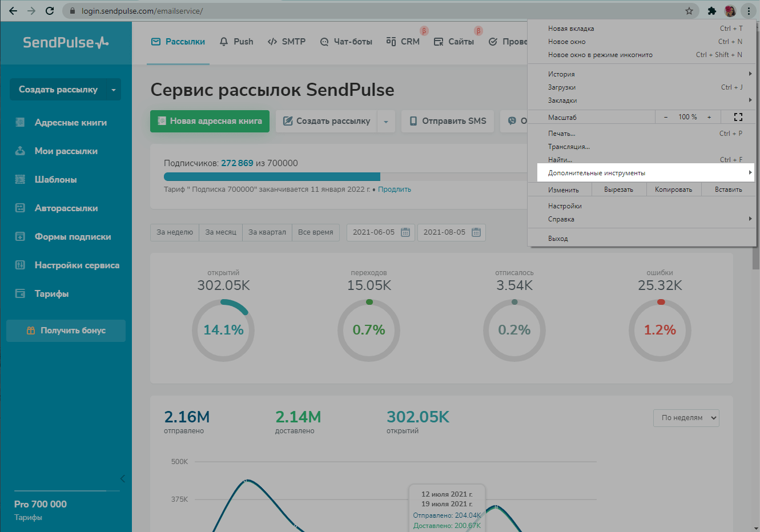760x532 pixels.
Task: Click the Получить бонус button
Action: click(66, 331)
